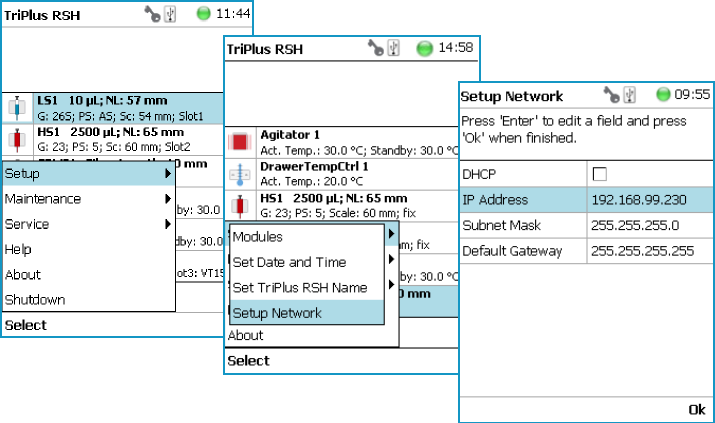Image resolution: width=715 pixels, height=423 pixels.
Task: Select Setup Network menu entry
Action: click(307, 312)
